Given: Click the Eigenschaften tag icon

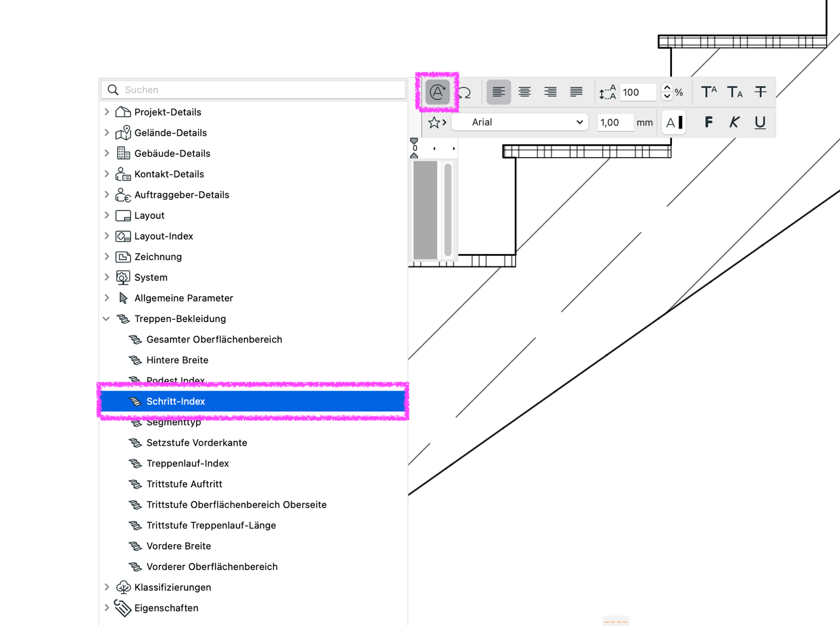Looking at the screenshot, I should 123,608.
